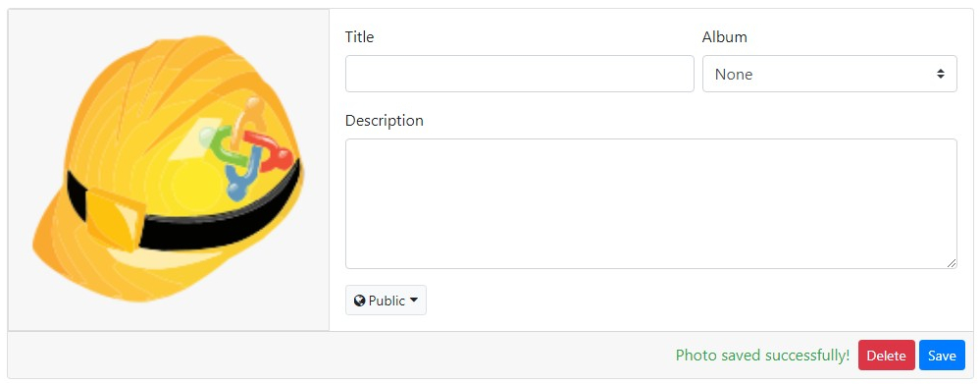
Task: Click the Description box corner resize grip
Action: point(952,263)
